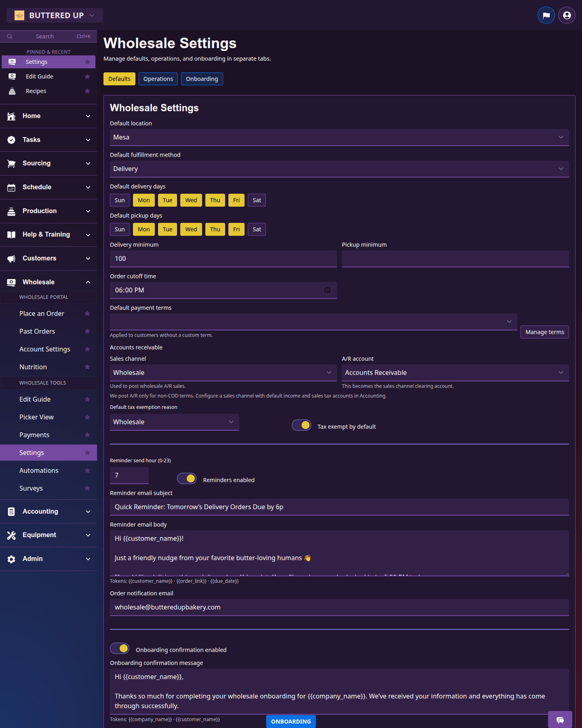The image size is (582, 728).
Task: Click the Reminder email subject field
Action: coord(339,507)
